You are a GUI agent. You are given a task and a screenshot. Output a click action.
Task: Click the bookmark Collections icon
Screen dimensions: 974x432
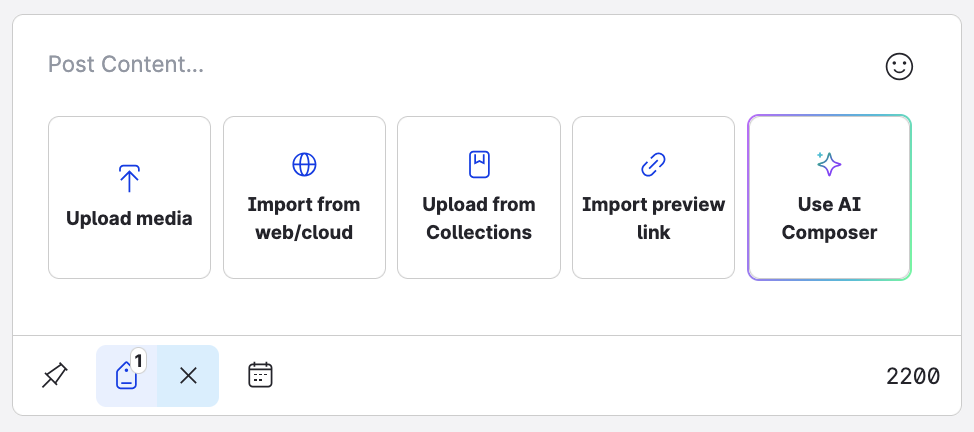click(x=479, y=164)
